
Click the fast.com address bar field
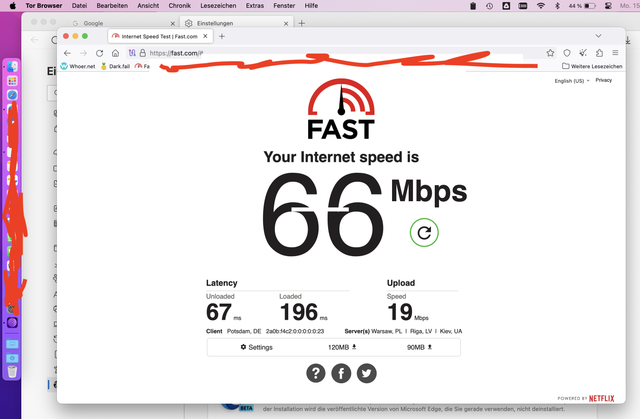(335, 53)
